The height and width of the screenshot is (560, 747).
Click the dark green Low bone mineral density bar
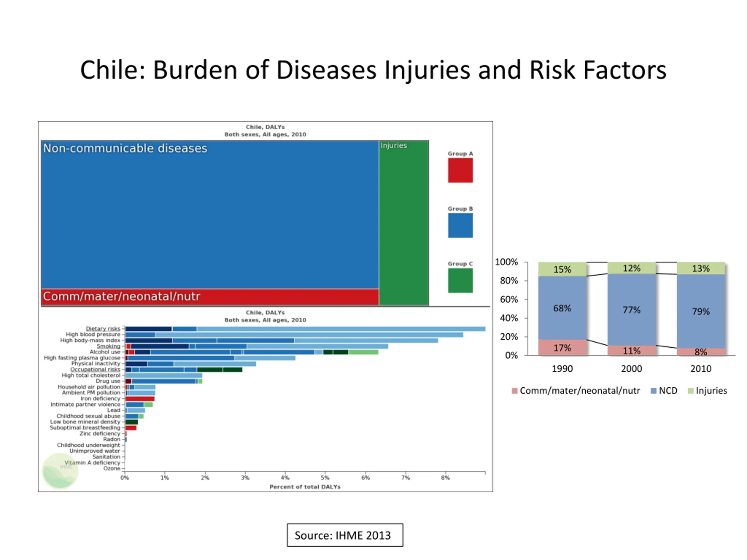coord(132,422)
